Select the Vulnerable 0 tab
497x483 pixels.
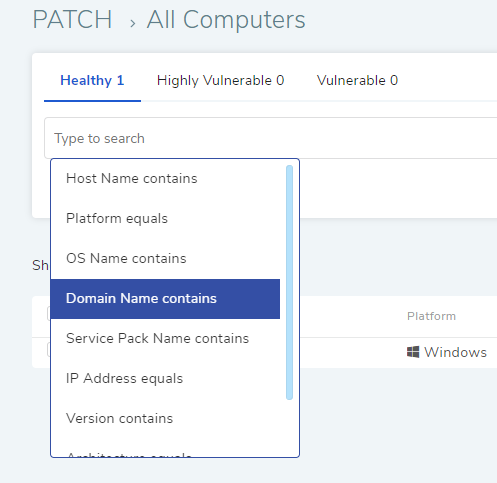click(357, 80)
